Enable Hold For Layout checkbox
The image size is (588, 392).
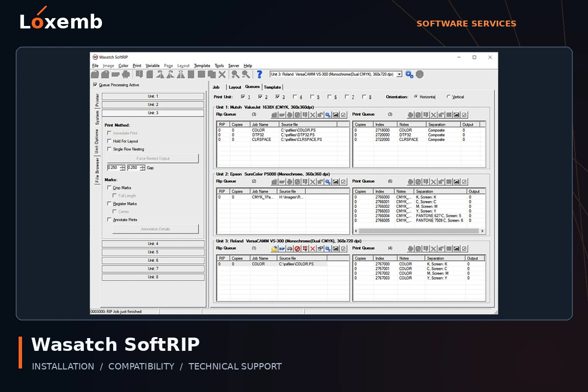109,141
